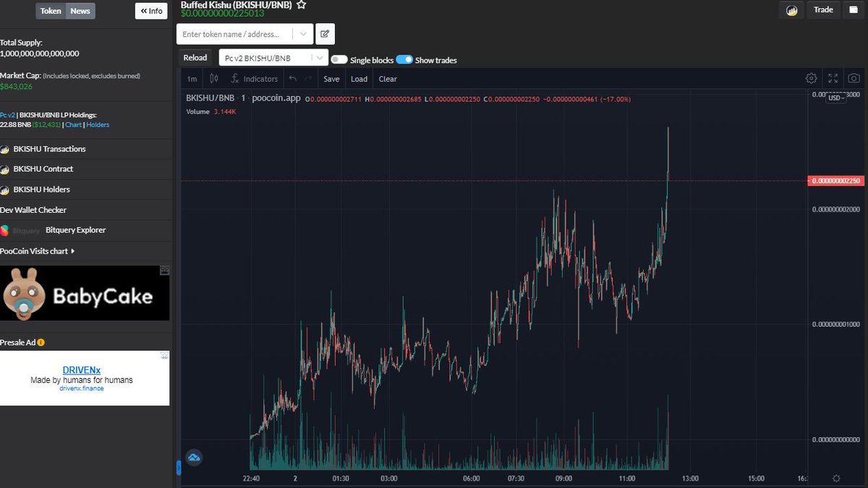Switch the chart to fullscreen mode
This screenshot has height=488, width=868.
tap(833, 78)
